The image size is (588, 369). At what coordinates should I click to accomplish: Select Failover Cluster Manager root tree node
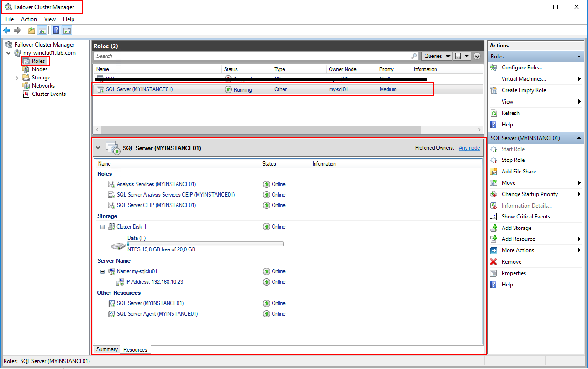coord(44,45)
